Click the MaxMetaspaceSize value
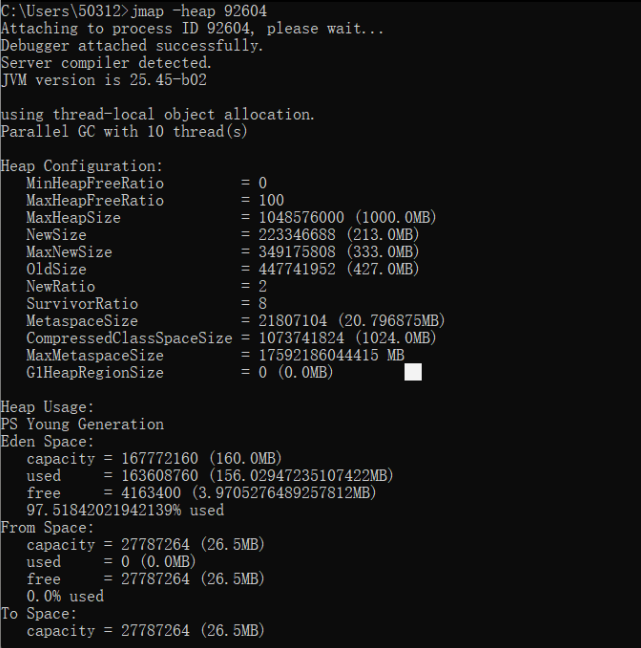Screen dimensions: 641x648 click(x=331, y=355)
